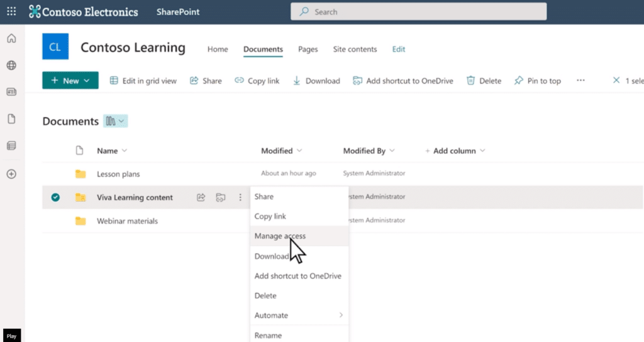Click the Viva Learning content folder icon
The image size is (644, 342).
(x=80, y=197)
